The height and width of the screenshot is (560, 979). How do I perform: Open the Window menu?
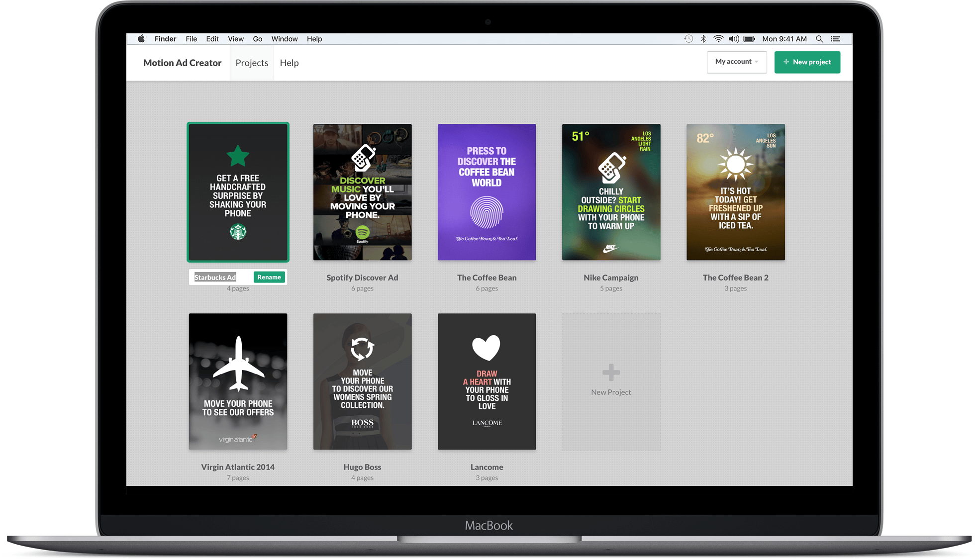[x=285, y=39]
